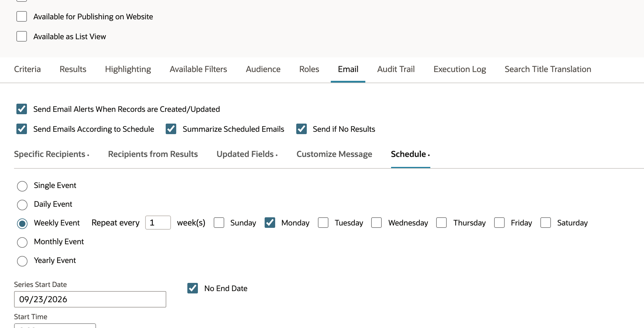644x328 pixels.
Task: Select the Audience tab
Action: point(263,69)
